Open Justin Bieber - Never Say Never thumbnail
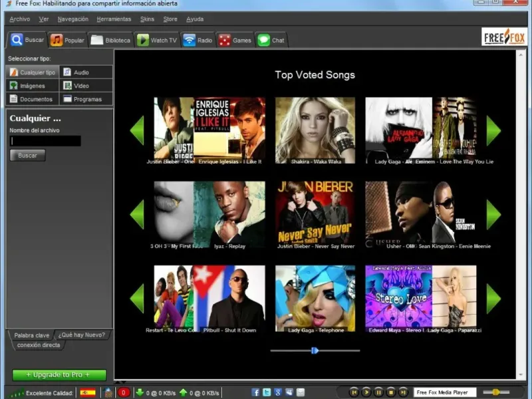 tap(315, 214)
